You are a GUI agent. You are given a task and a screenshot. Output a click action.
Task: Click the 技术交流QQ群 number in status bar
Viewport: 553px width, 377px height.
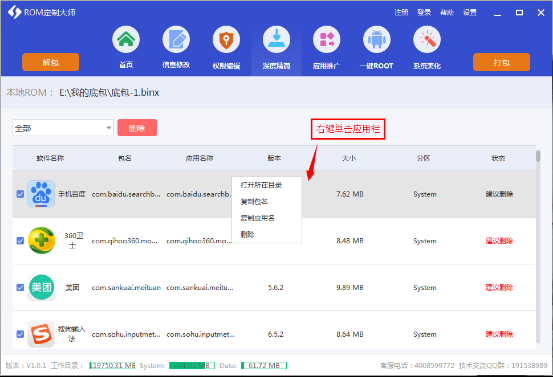click(503, 365)
